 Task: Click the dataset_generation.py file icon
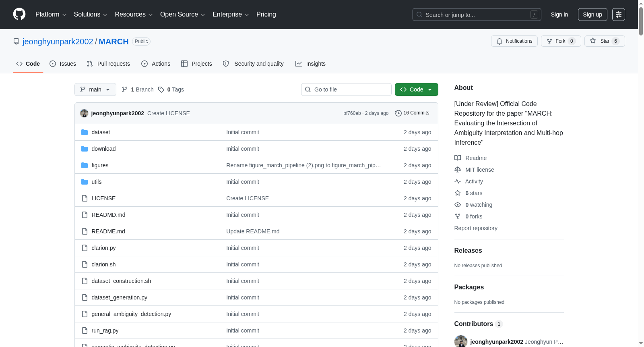coord(85,297)
